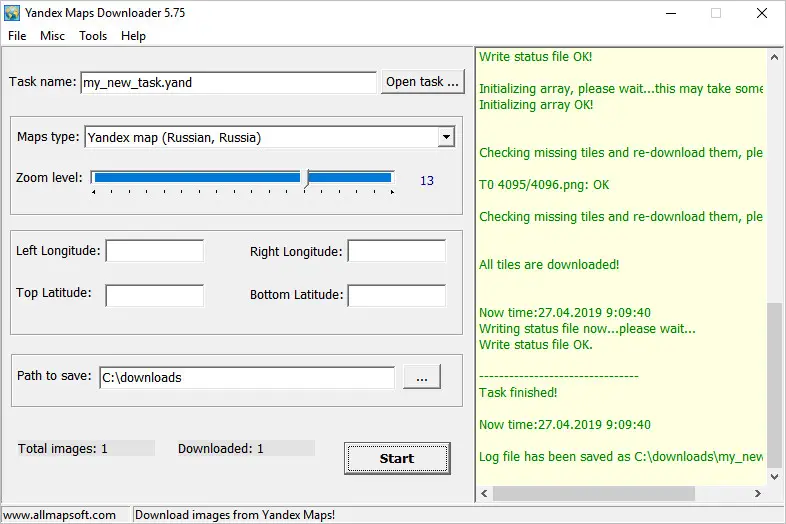This screenshot has height=524, width=786.
Task: Click the log vertical scrollbar thumb
Action: [x=774, y=385]
